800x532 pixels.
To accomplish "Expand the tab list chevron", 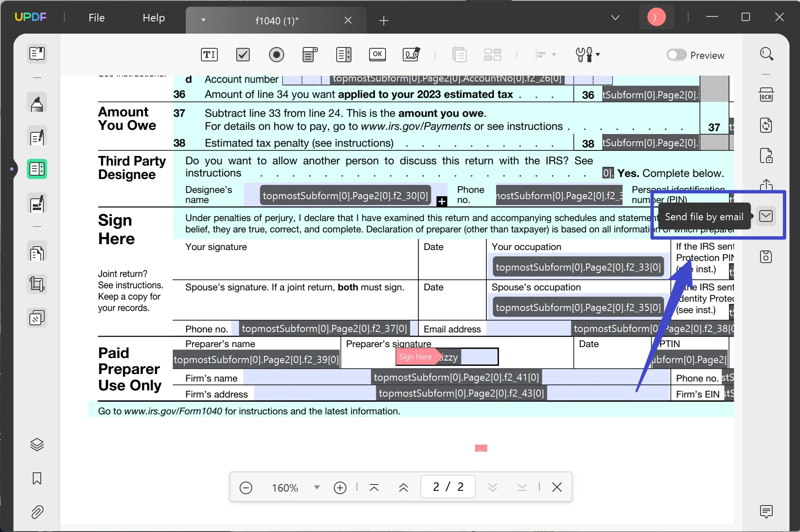I will coord(615,18).
